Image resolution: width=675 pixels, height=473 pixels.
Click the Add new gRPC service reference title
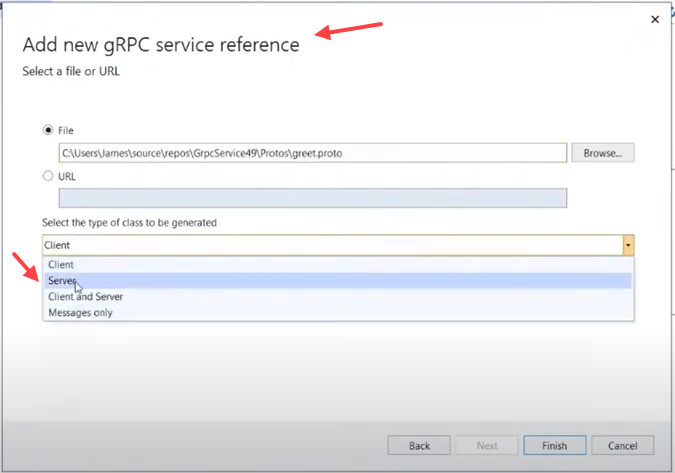161,45
